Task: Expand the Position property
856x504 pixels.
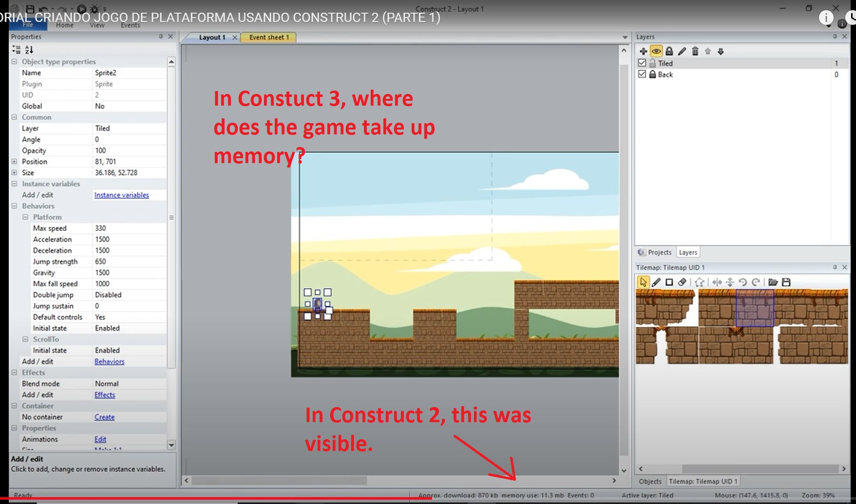Action: click(x=14, y=161)
